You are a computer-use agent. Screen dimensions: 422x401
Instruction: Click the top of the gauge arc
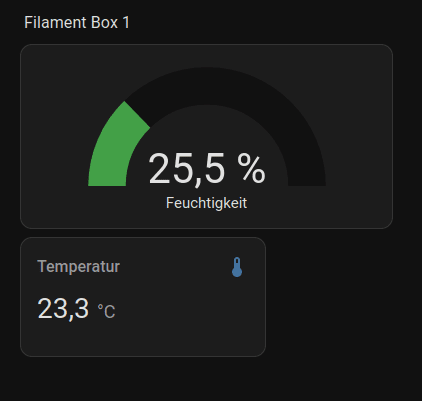(207, 86)
